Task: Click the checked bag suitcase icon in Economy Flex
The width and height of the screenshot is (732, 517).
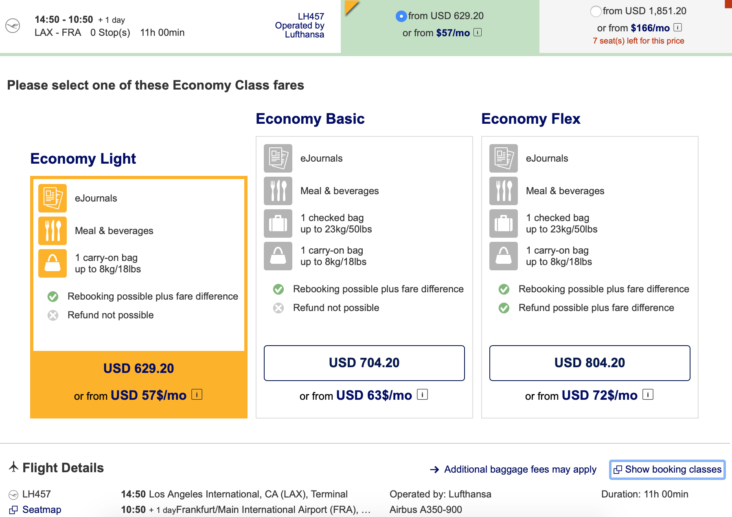Action: tap(503, 224)
